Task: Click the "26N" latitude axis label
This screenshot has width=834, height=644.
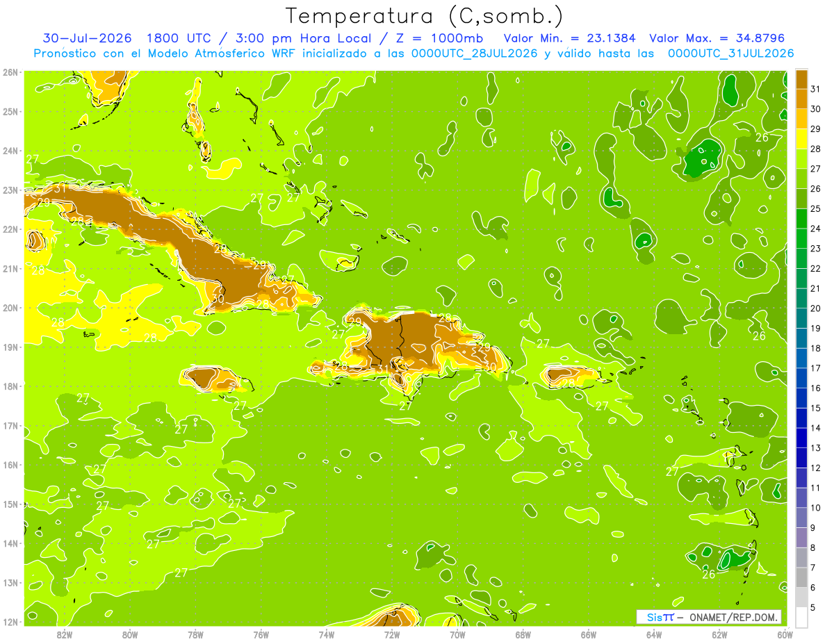Action: pos(10,72)
